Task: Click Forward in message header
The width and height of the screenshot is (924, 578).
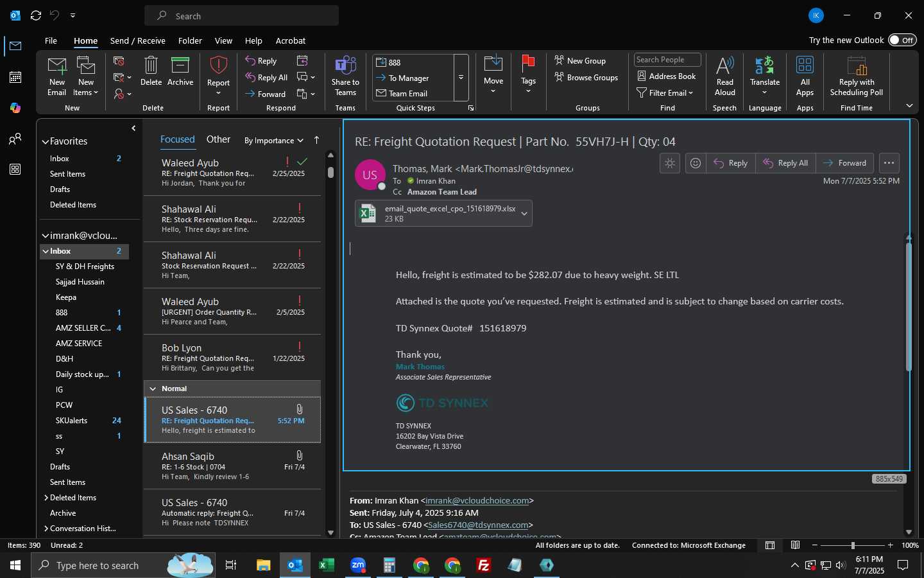Action: point(844,163)
